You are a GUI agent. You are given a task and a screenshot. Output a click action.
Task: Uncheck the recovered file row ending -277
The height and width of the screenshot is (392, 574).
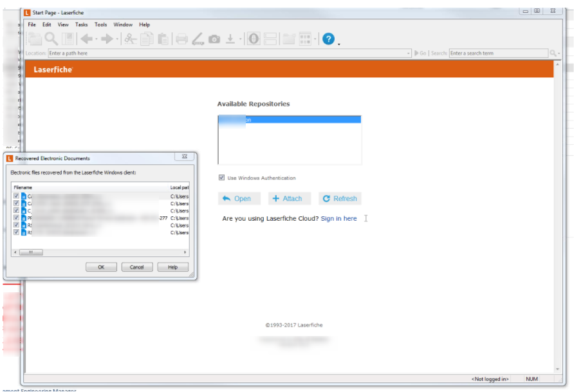[x=16, y=218]
